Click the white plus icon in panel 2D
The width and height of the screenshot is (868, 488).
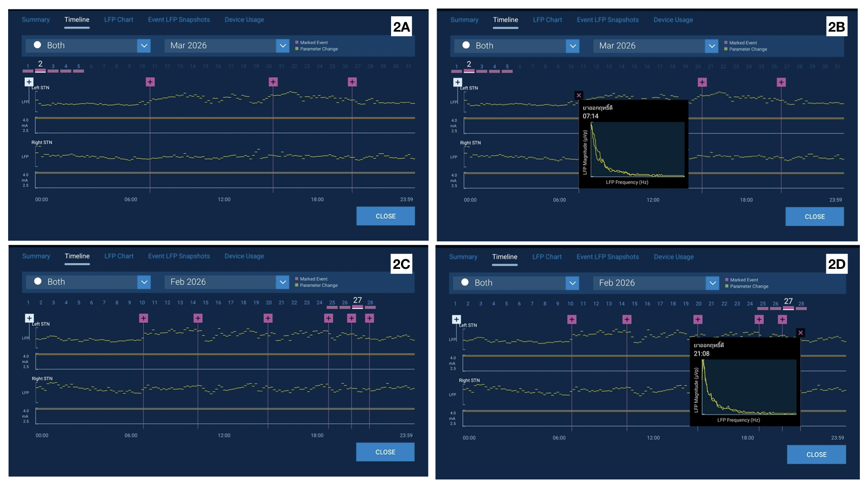(457, 319)
